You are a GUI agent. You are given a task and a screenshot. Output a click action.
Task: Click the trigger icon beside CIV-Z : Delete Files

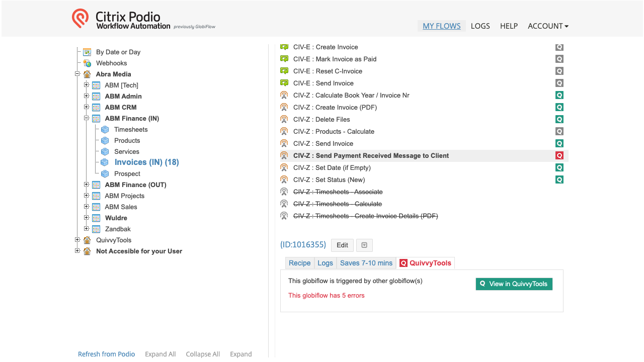(x=284, y=119)
